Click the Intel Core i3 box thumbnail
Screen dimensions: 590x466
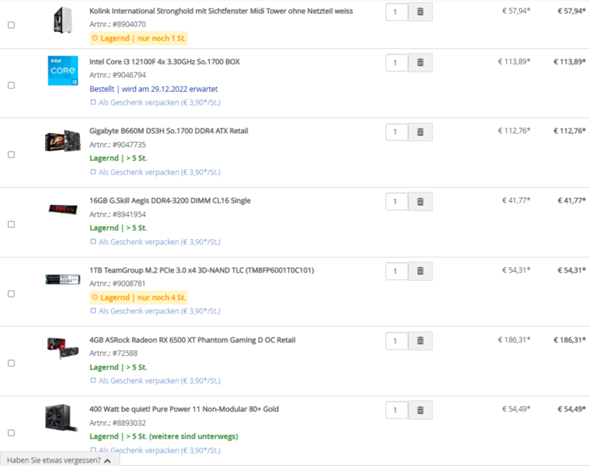(x=63, y=70)
